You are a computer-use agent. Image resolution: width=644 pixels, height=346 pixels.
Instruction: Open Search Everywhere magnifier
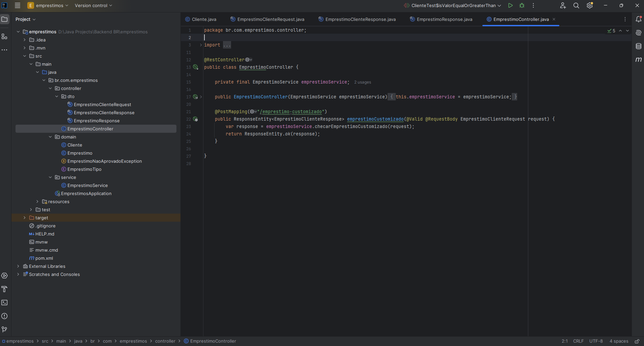(x=576, y=5)
